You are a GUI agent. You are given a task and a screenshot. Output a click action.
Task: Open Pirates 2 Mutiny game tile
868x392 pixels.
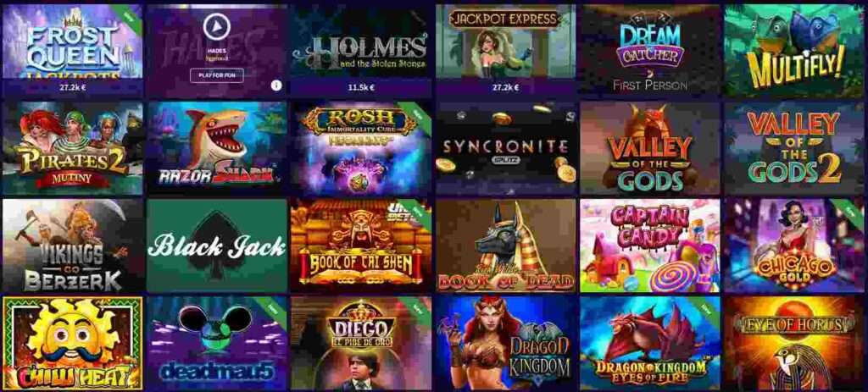coord(72,148)
